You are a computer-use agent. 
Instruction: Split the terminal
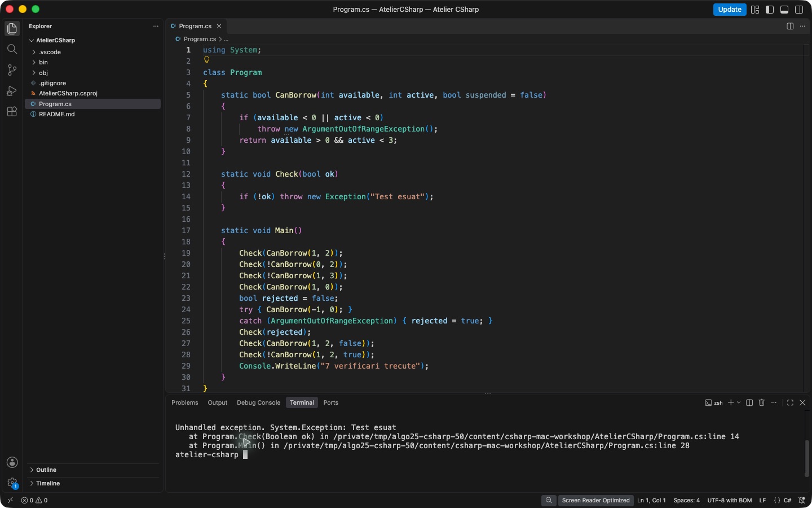point(749,402)
